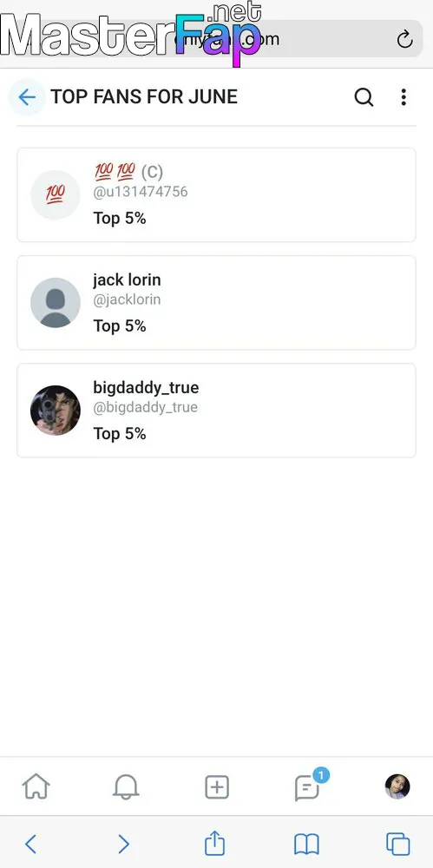Select the 100 emoji avatar
The height and width of the screenshot is (868, 433).
point(56,194)
